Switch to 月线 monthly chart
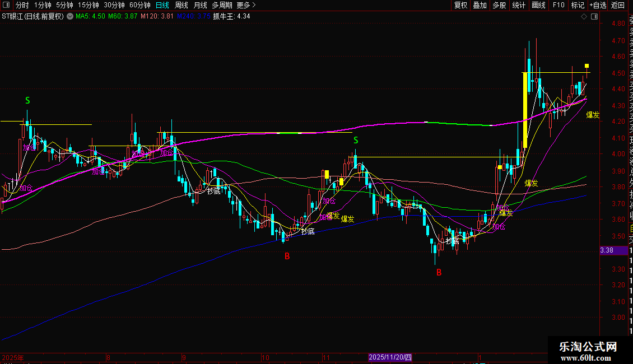 pyautogui.click(x=200, y=5)
